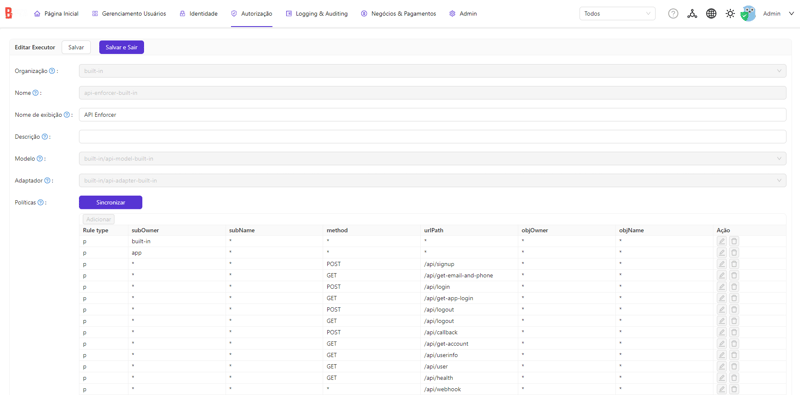Edit the /api/get-app-login policy row
The width and height of the screenshot is (800, 395).
pyautogui.click(x=721, y=298)
